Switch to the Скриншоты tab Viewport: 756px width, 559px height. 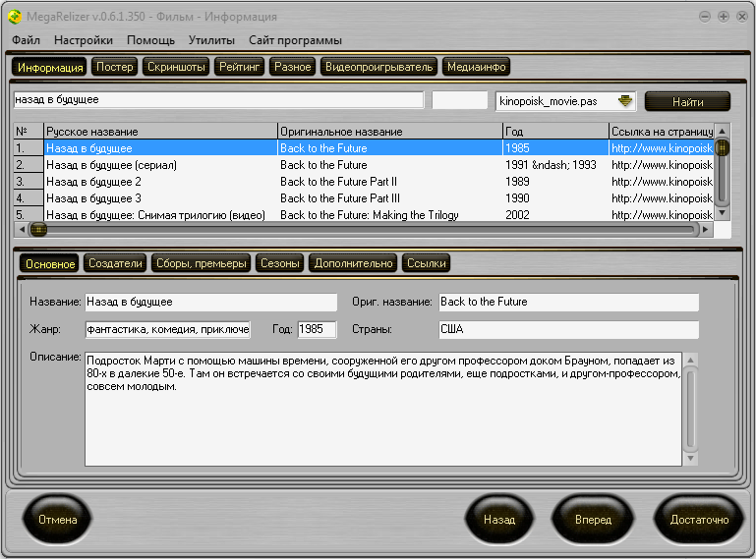[x=177, y=67]
